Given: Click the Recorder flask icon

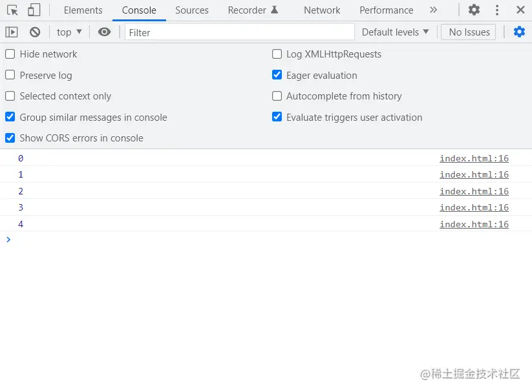Looking at the screenshot, I should [x=275, y=10].
